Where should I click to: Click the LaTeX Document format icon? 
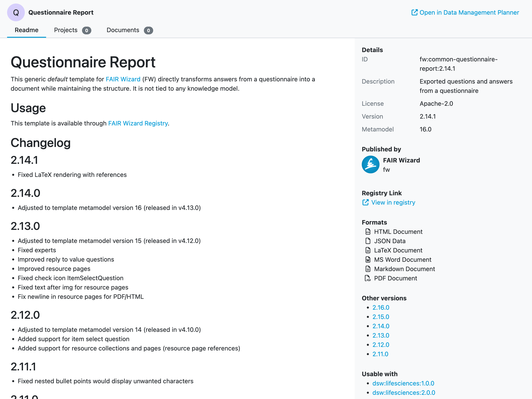coord(368,250)
